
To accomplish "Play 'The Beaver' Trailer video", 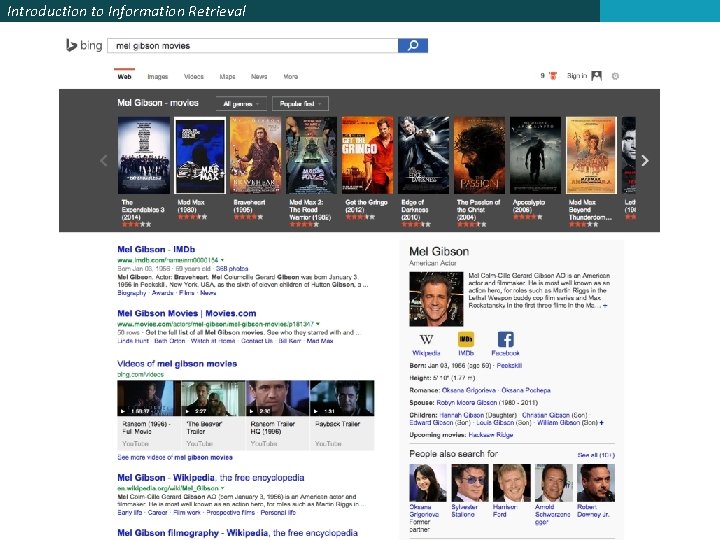I will click(213, 398).
